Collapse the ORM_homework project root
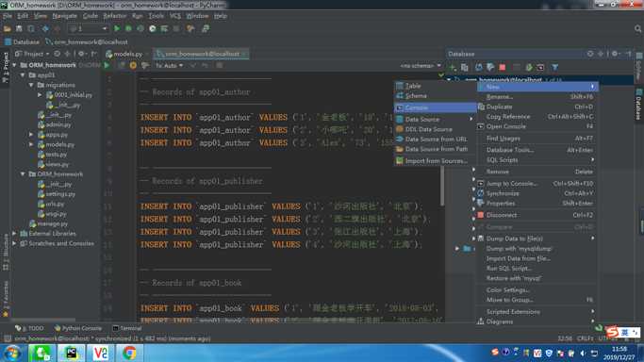Image resolution: width=644 pixels, height=362 pixels. pos(15,65)
